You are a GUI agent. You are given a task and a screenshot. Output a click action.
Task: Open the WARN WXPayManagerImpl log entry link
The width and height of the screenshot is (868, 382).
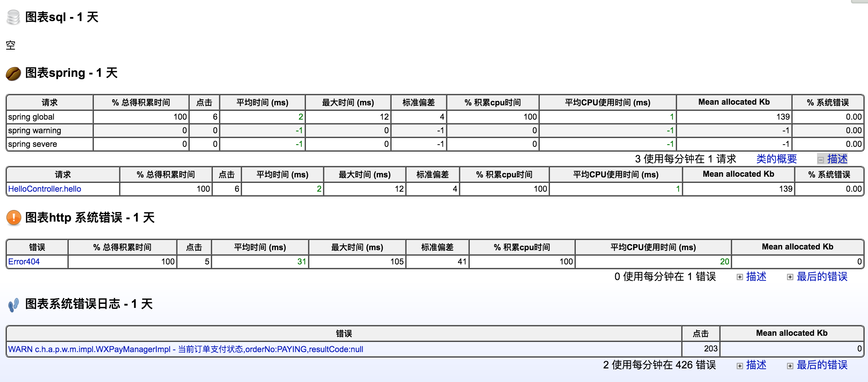click(x=186, y=349)
